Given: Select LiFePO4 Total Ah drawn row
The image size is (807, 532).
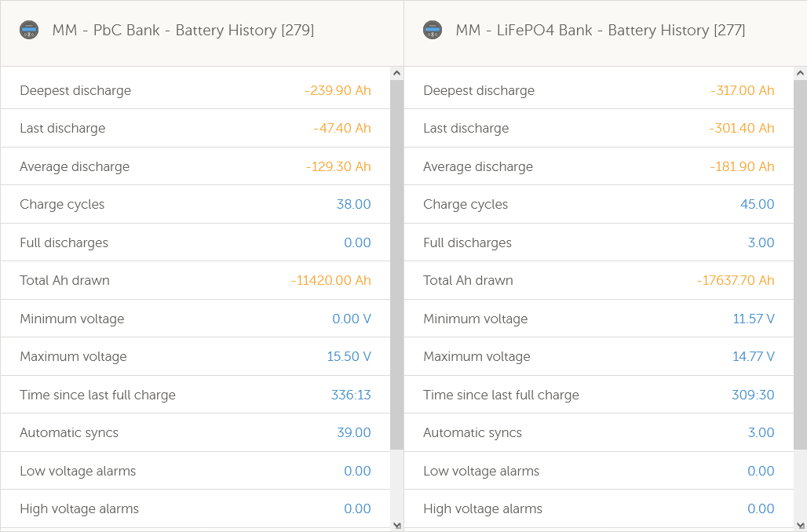Looking at the screenshot, I should point(598,281).
